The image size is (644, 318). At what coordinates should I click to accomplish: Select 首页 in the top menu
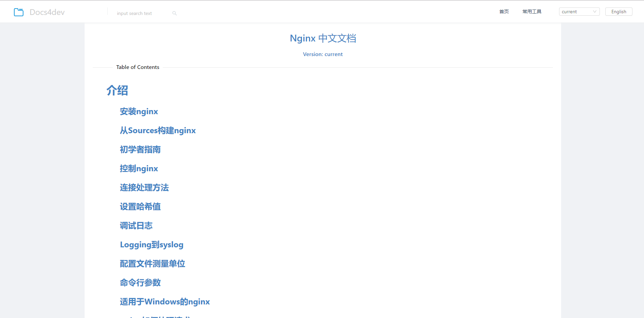tap(504, 11)
